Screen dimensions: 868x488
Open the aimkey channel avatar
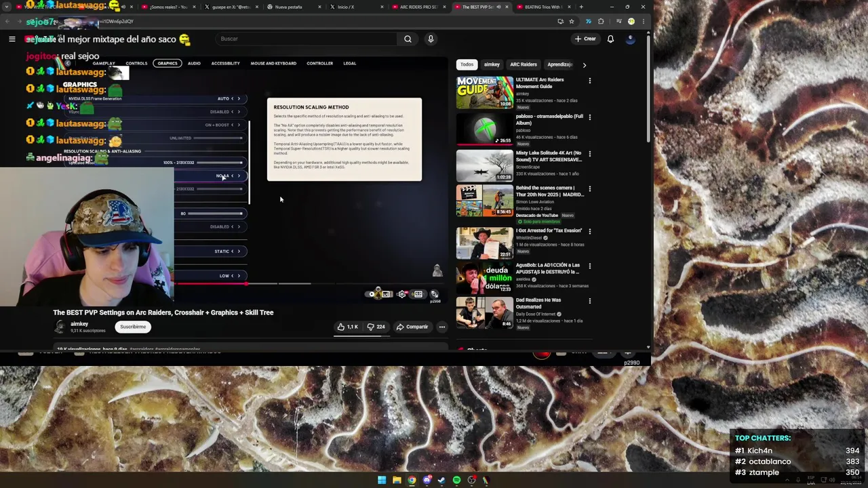tap(60, 327)
